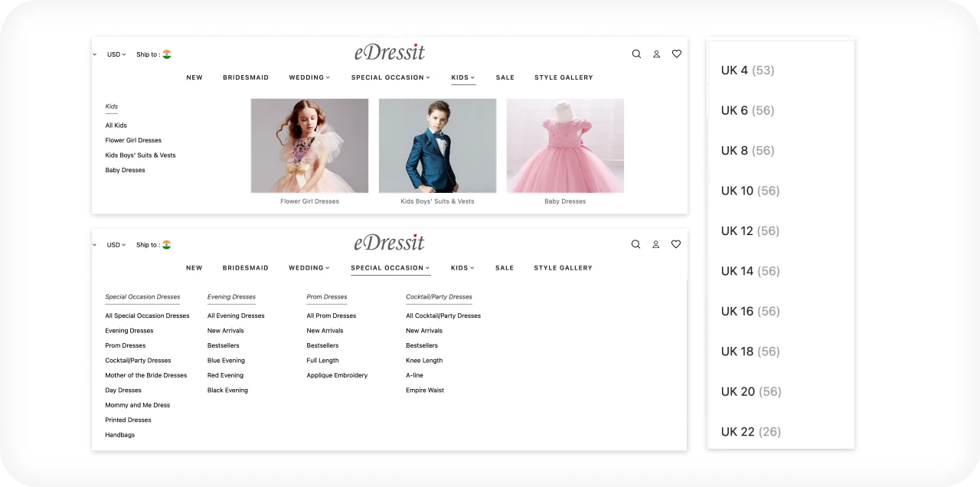Open Baby Dresses link in Kids list
Viewport: 980px width, 487px height.
pyautogui.click(x=125, y=170)
